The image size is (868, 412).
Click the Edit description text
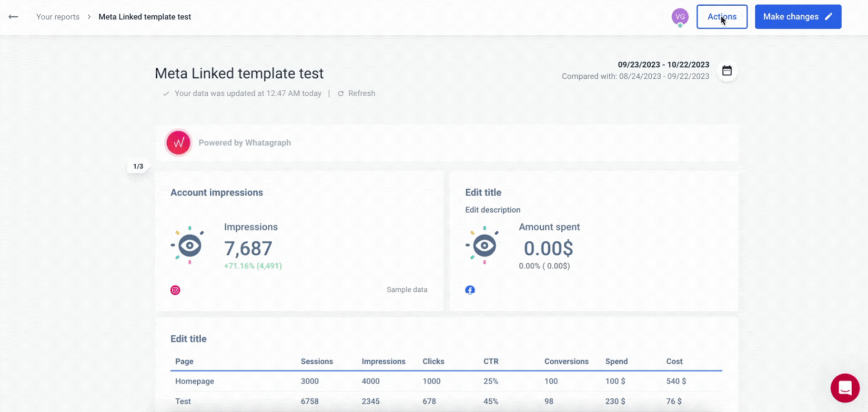click(x=493, y=210)
